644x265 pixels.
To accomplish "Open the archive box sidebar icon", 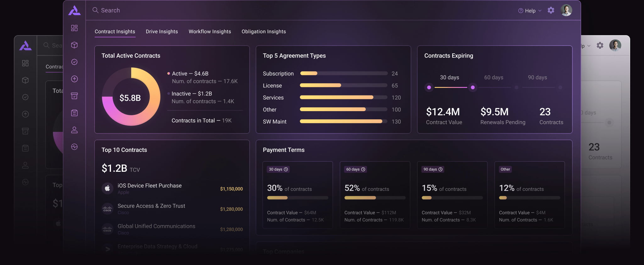I will point(74,96).
